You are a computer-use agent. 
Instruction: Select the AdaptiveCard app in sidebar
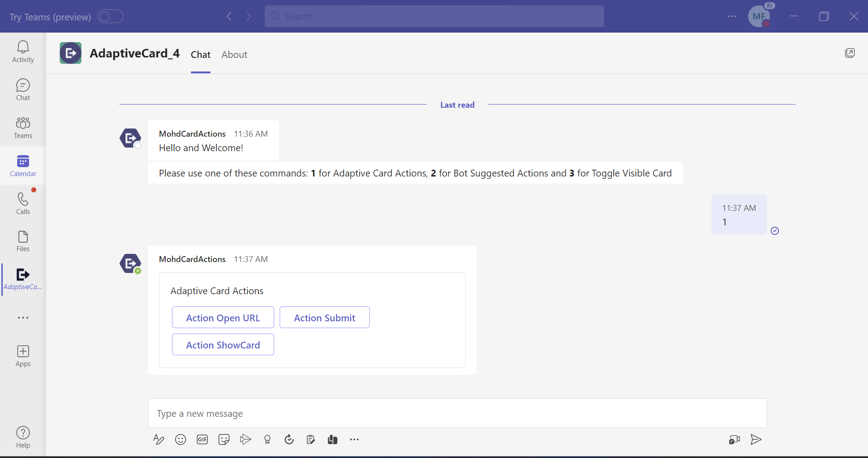(23, 279)
